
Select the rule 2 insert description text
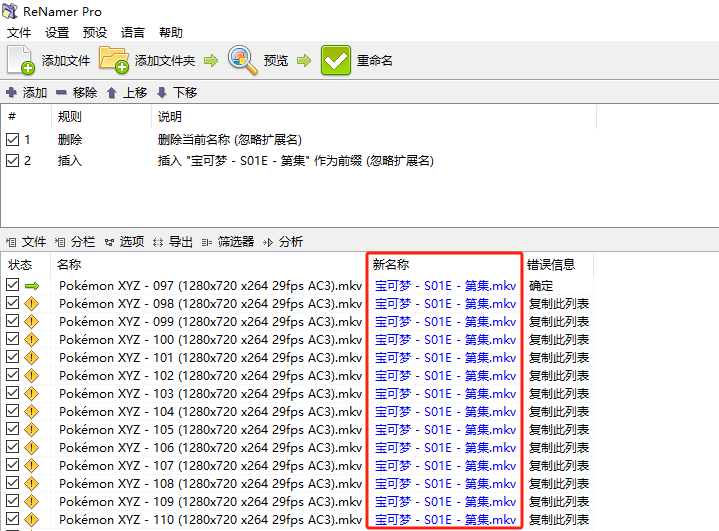pos(296,160)
